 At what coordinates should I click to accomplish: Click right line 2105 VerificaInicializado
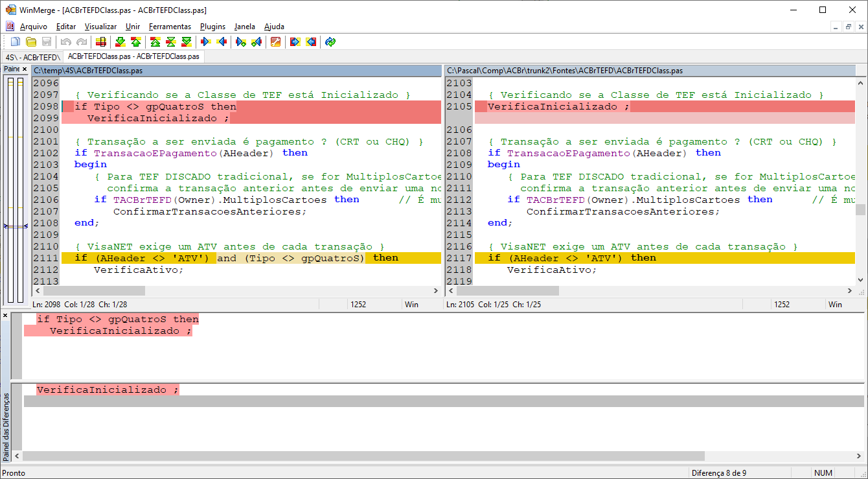[558, 106]
